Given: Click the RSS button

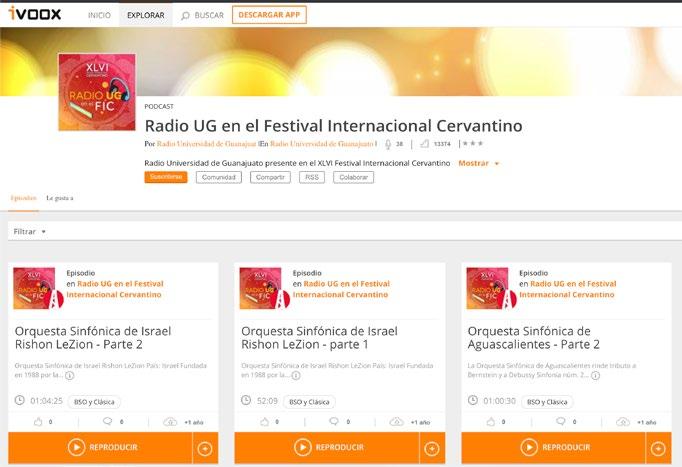Looking at the screenshot, I should point(312,177).
